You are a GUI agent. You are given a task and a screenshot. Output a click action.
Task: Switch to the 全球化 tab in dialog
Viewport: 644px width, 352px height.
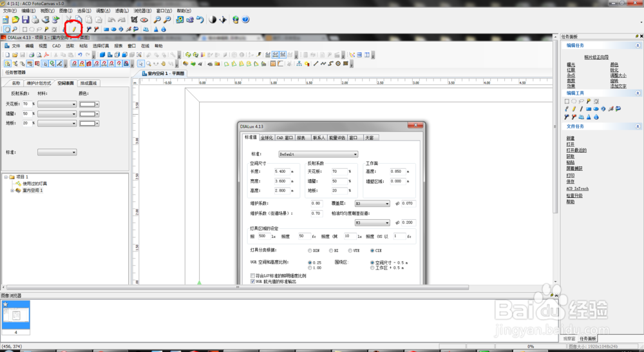coord(267,138)
